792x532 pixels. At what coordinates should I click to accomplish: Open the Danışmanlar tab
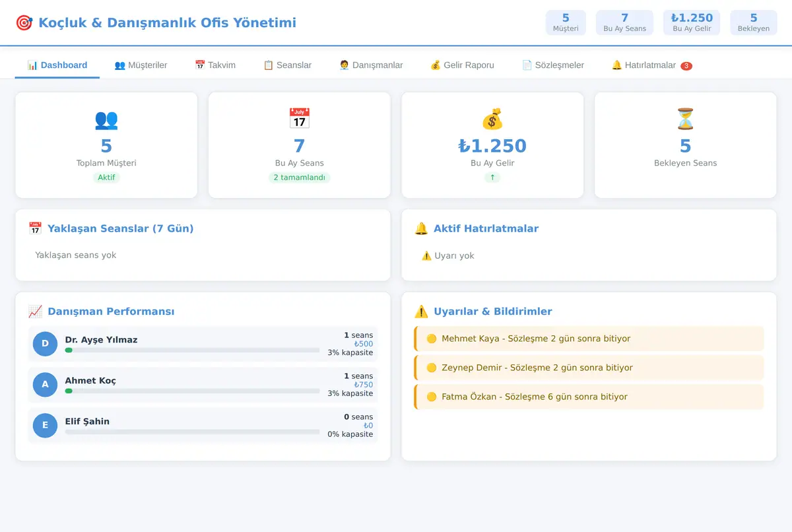pos(371,65)
